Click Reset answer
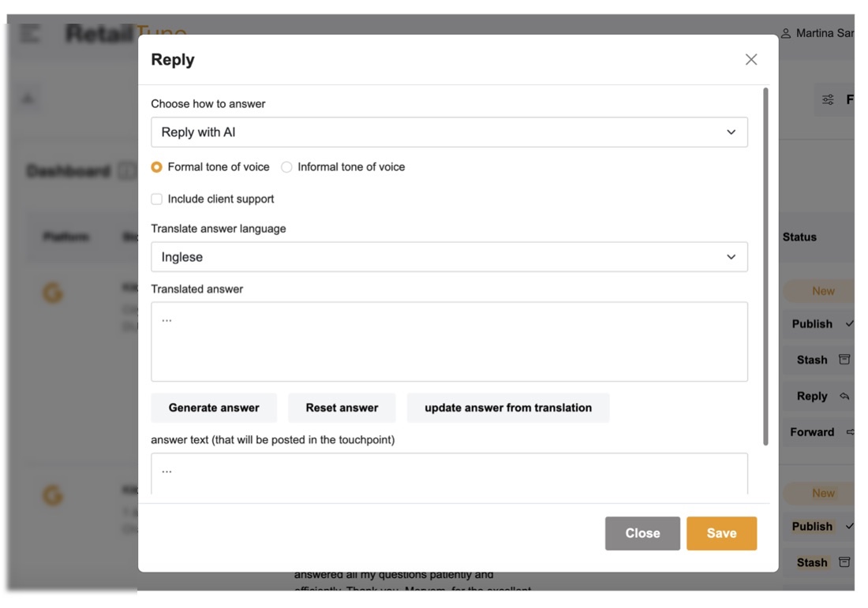This screenshot has width=868, height=608. tap(342, 408)
